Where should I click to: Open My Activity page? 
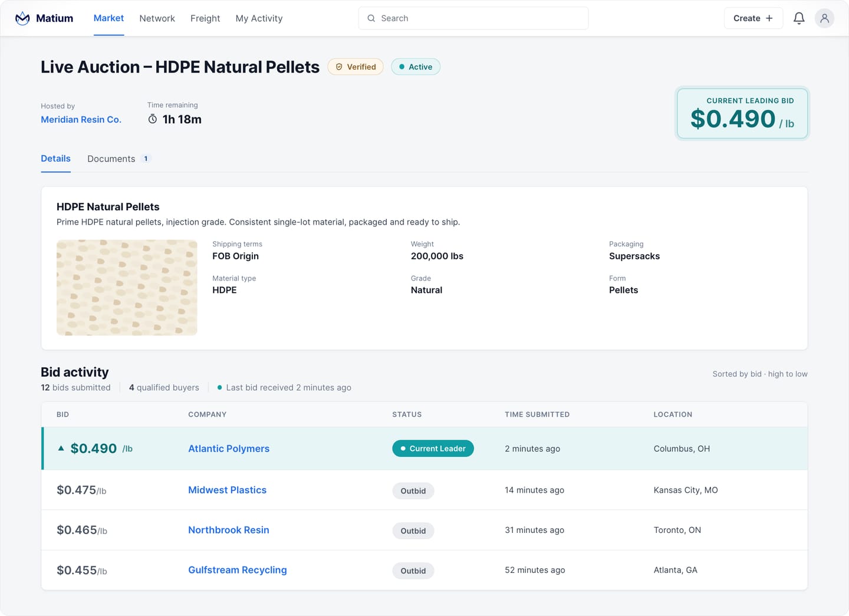pos(259,18)
